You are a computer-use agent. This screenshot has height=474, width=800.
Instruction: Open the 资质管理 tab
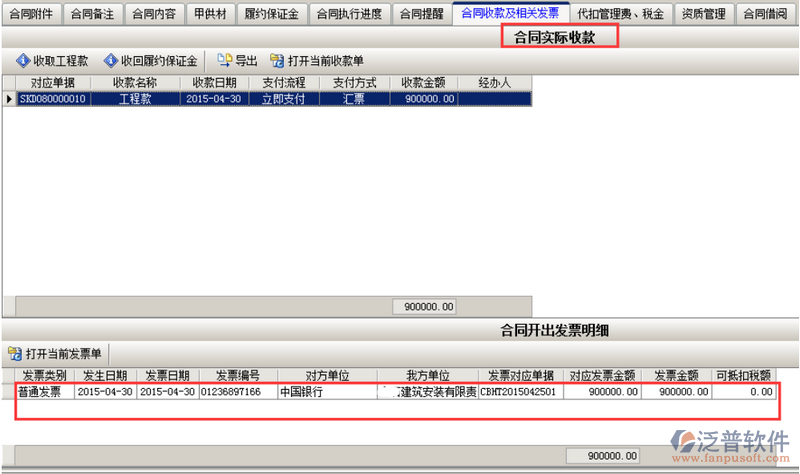703,13
